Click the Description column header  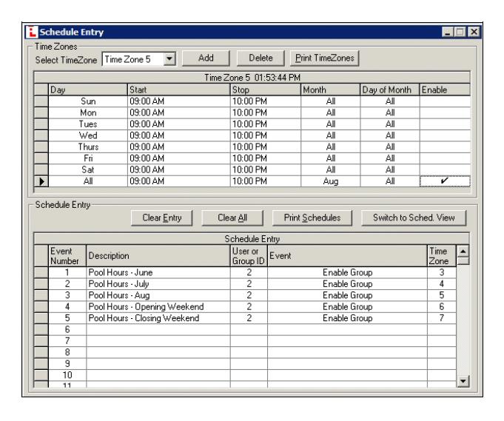(158, 256)
